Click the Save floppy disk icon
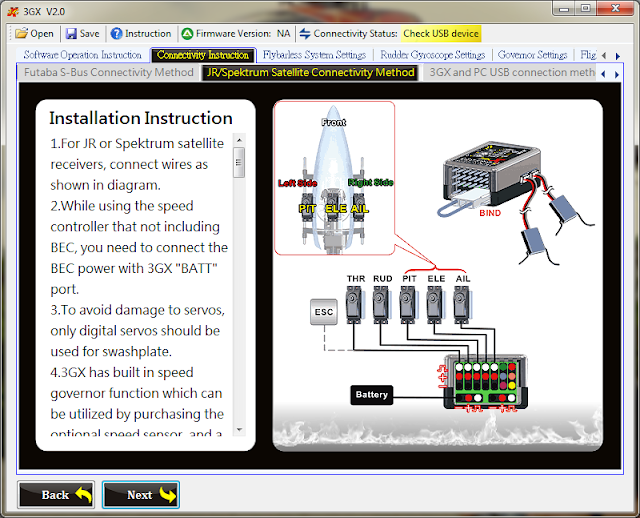 click(x=71, y=33)
